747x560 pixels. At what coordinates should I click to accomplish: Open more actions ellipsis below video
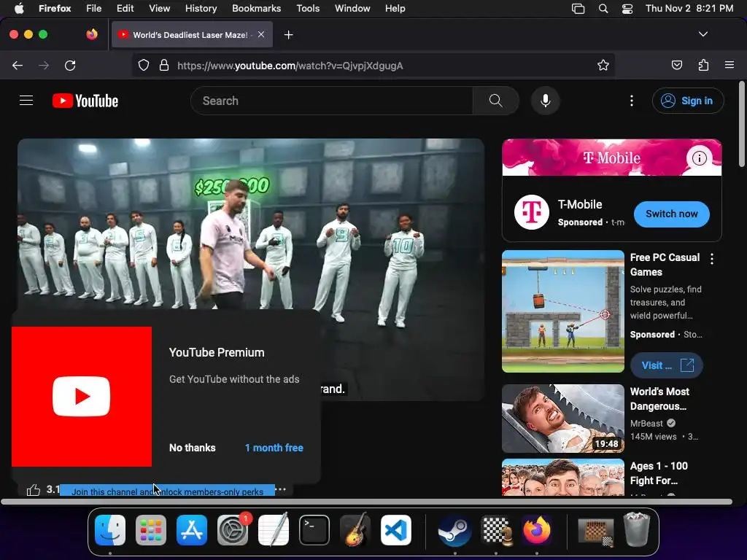[281, 489]
